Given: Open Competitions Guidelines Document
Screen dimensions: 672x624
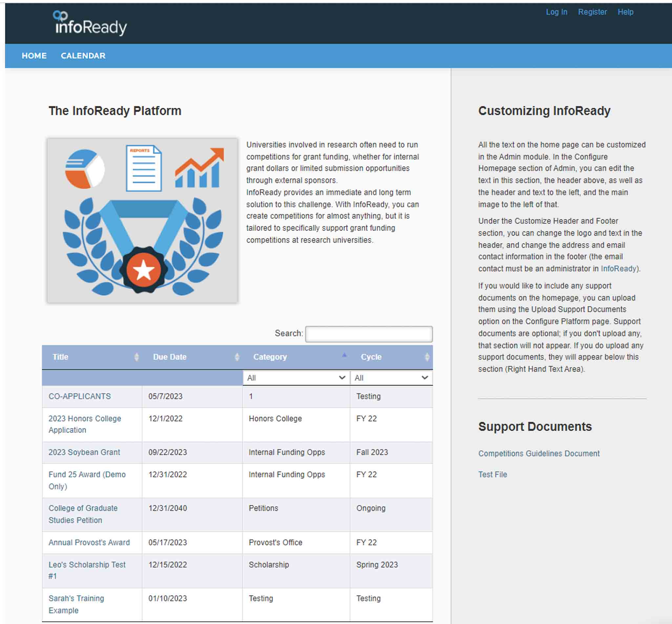Looking at the screenshot, I should (x=538, y=453).
